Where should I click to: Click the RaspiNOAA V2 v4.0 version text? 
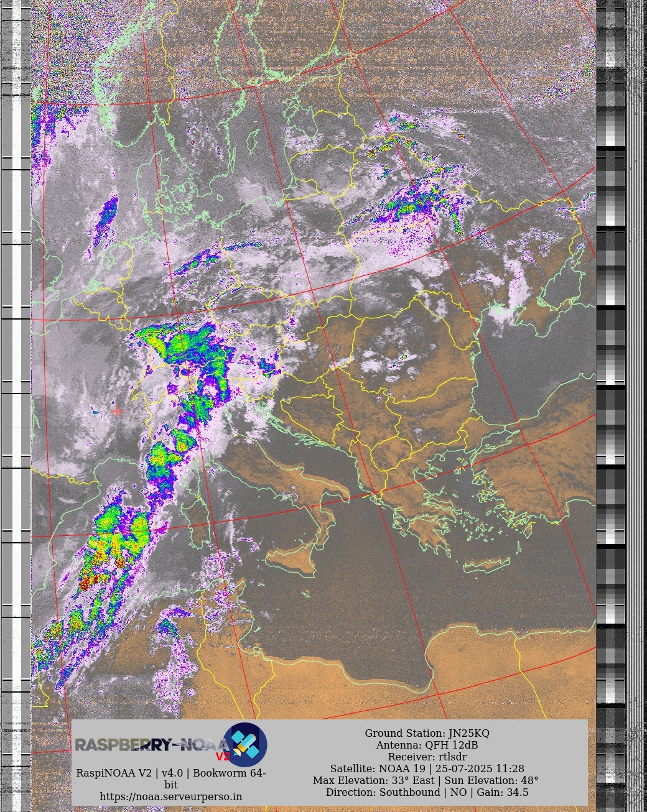point(170,773)
